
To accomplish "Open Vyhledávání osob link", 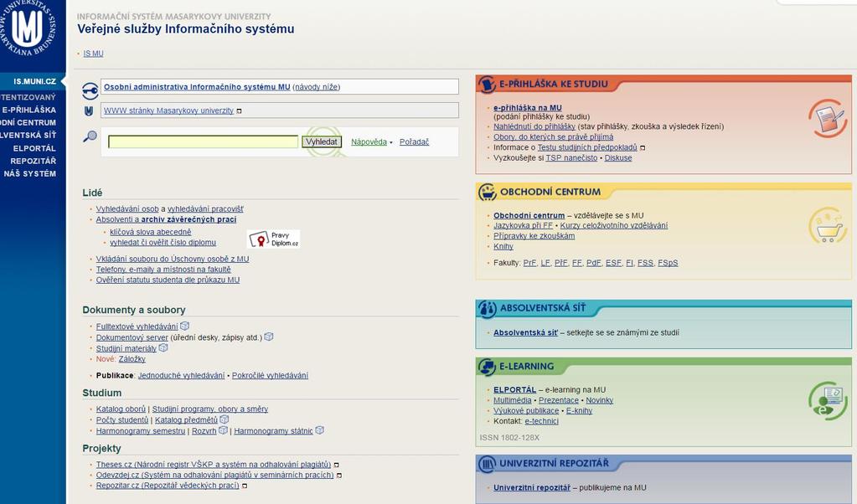I will [x=126, y=209].
